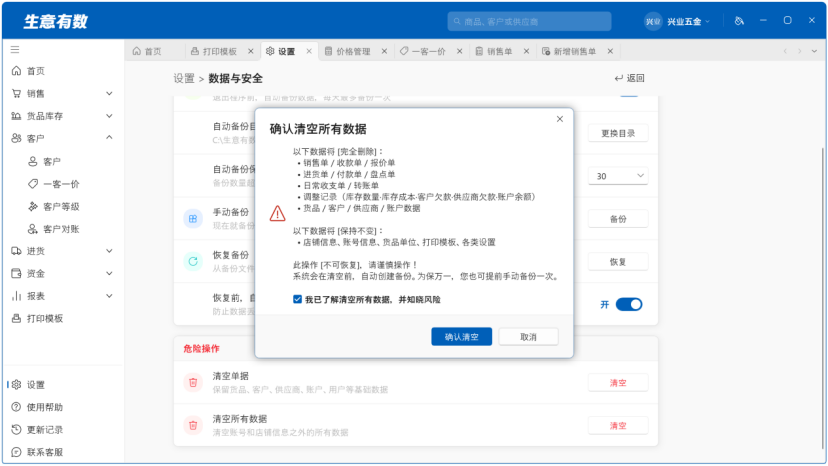
Task: Open the backup count dropdown showing 30
Action: tap(618, 176)
